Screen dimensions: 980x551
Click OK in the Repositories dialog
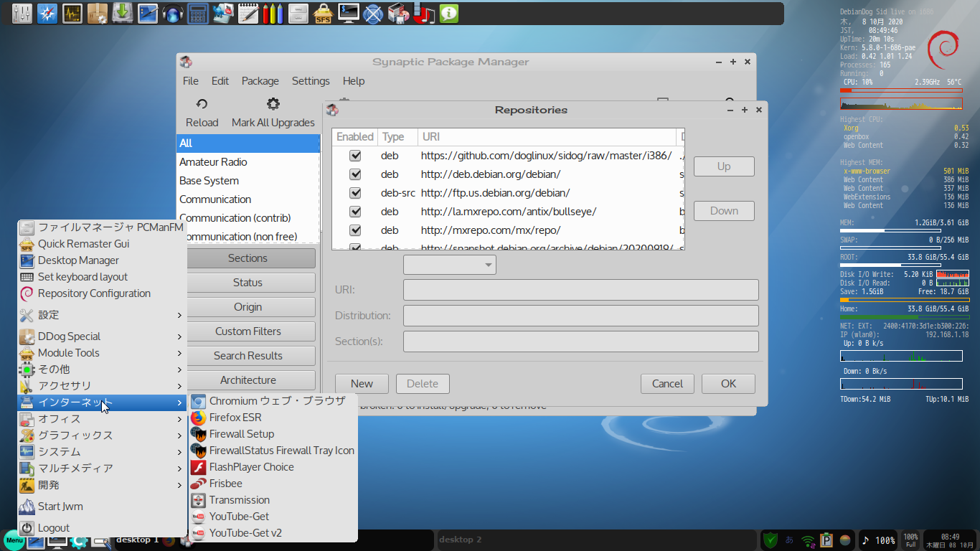pos(728,384)
